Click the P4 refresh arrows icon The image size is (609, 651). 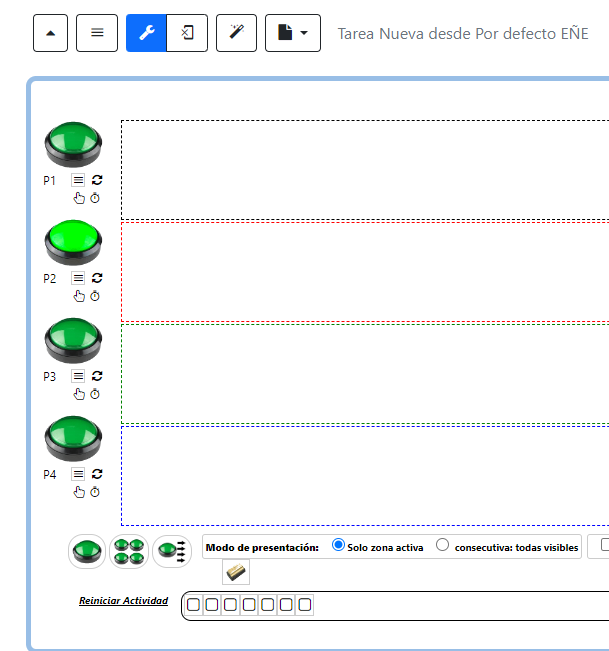[97, 474]
